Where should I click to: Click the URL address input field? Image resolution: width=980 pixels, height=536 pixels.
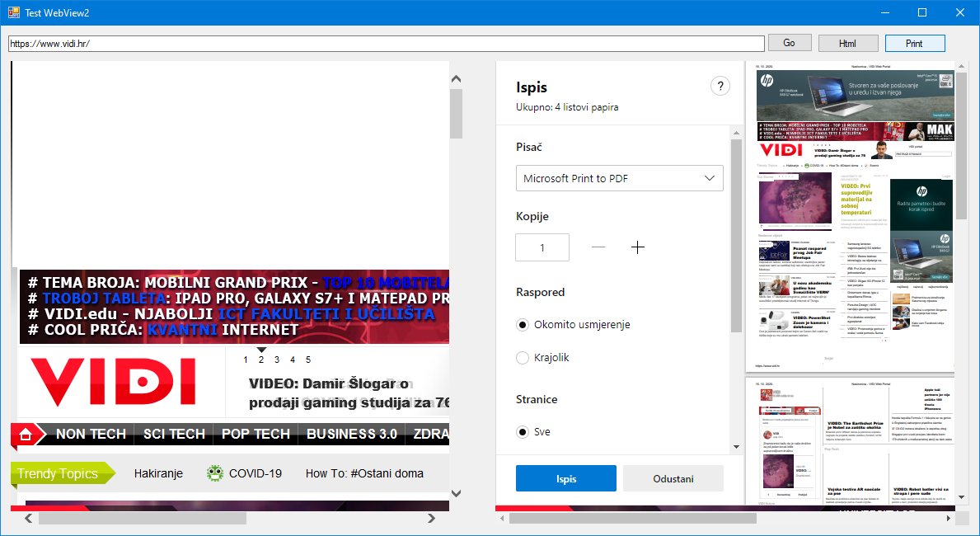coord(386,43)
